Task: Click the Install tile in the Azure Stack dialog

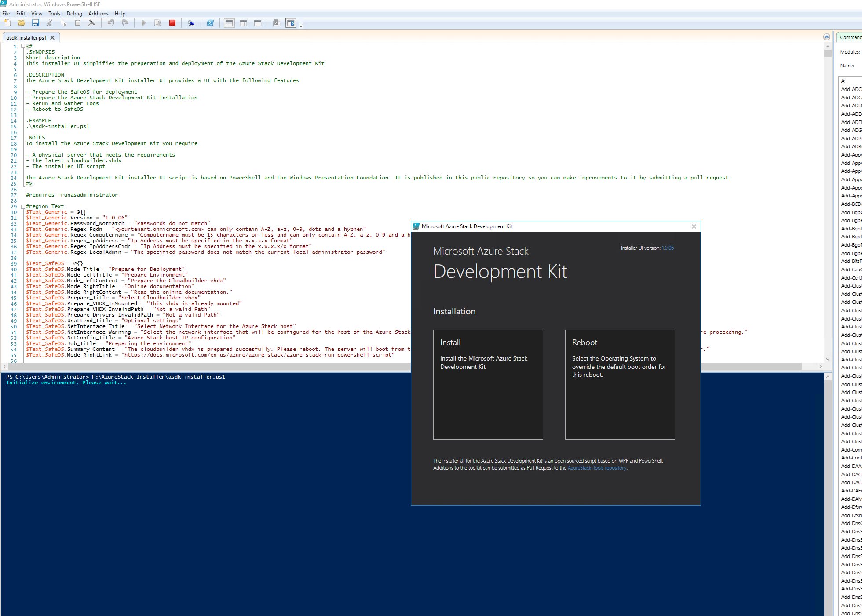Action: point(488,385)
